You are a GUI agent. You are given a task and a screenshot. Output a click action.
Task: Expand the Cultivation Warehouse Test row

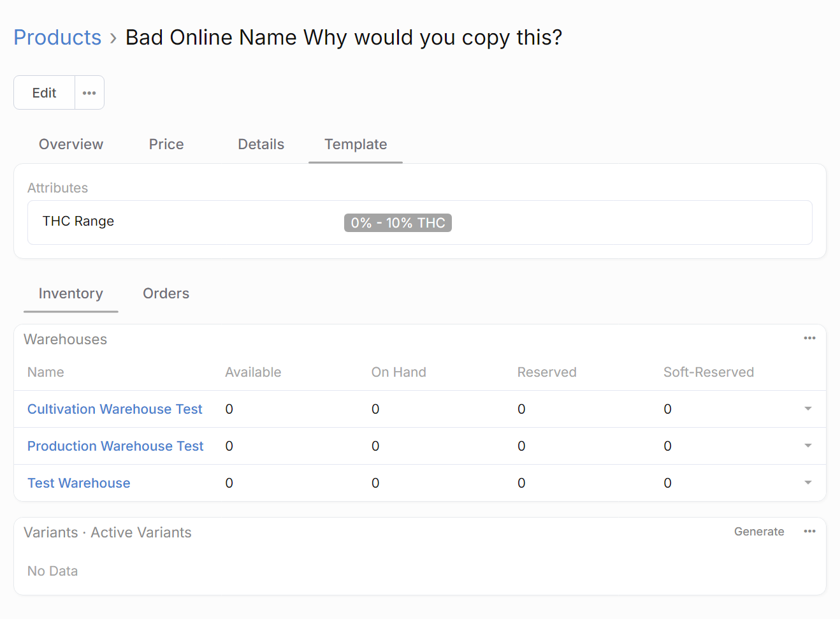coord(807,409)
